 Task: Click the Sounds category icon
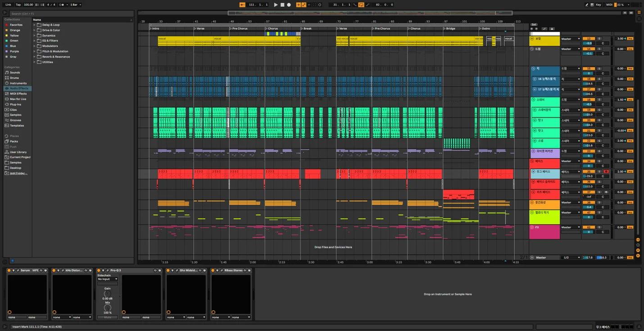pyautogui.click(x=7, y=72)
